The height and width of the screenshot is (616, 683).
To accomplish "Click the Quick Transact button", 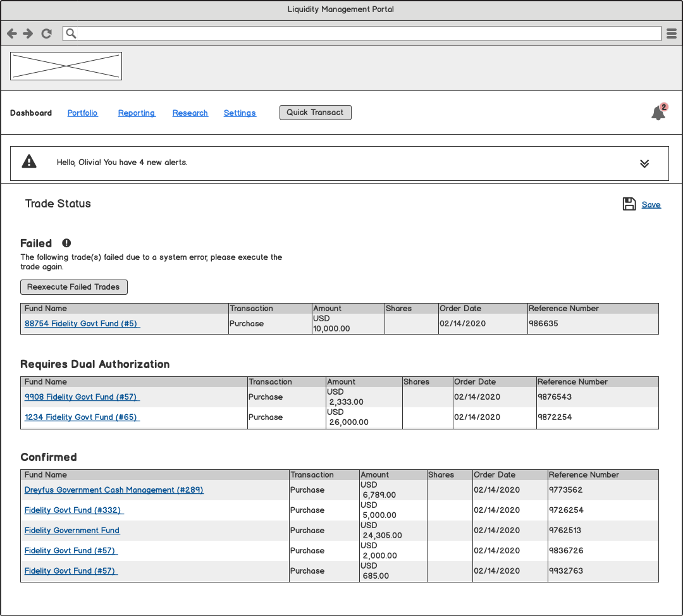I will pos(316,113).
